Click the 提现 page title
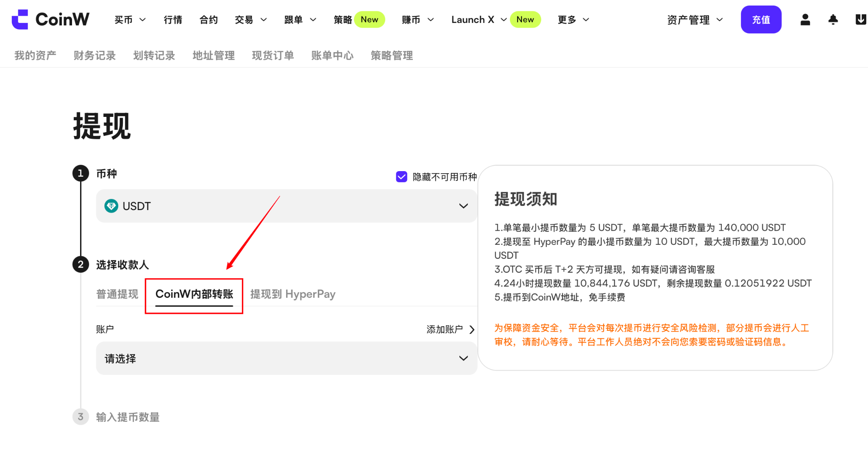868x457 pixels. tap(102, 126)
